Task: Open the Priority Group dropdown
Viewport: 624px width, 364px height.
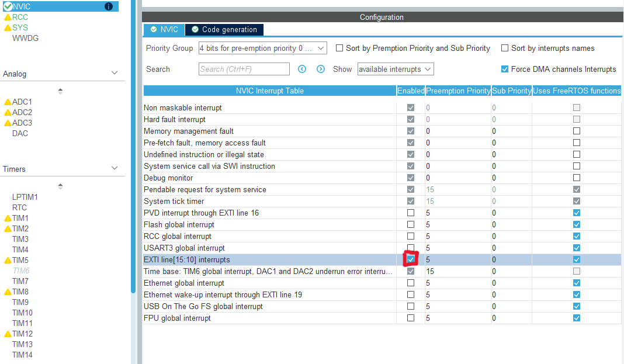Action: 263,48
